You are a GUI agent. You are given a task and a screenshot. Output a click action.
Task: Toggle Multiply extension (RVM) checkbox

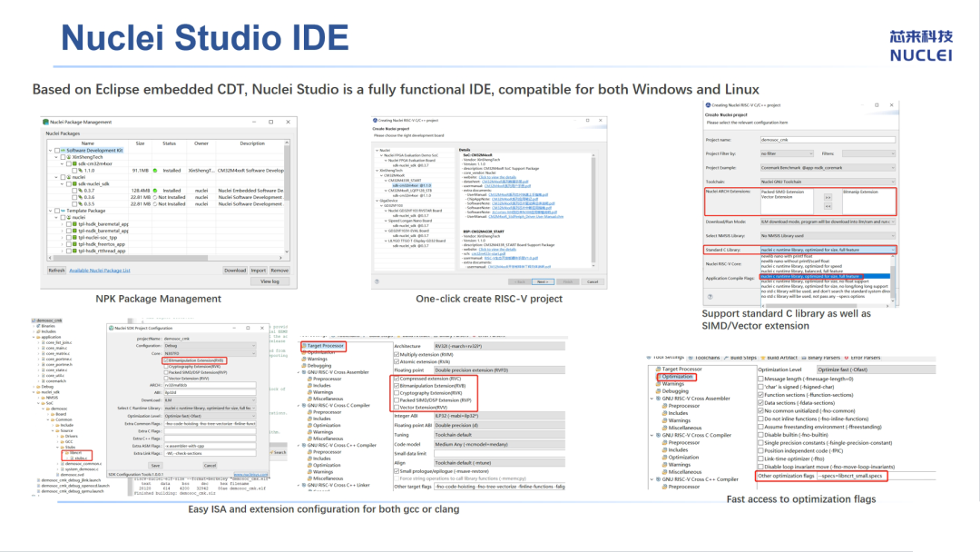(397, 354)
